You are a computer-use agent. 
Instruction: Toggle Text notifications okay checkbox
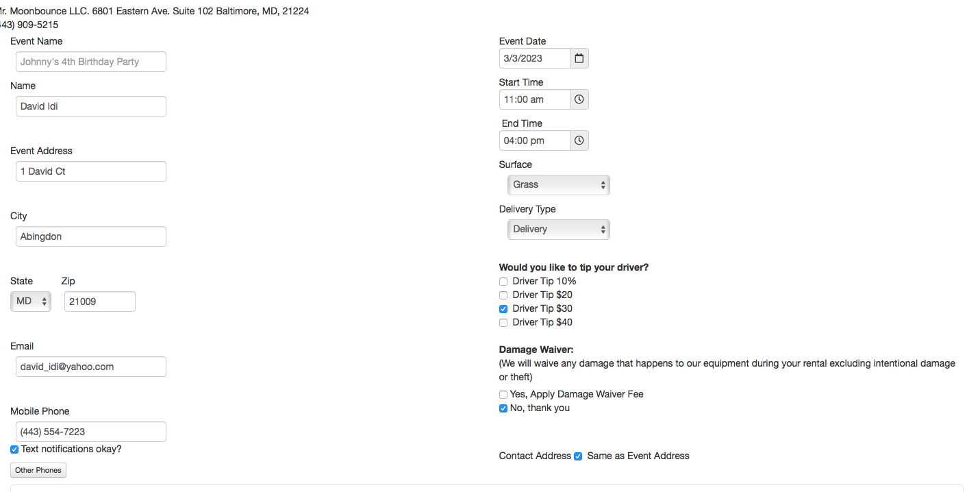pos(14,450)
